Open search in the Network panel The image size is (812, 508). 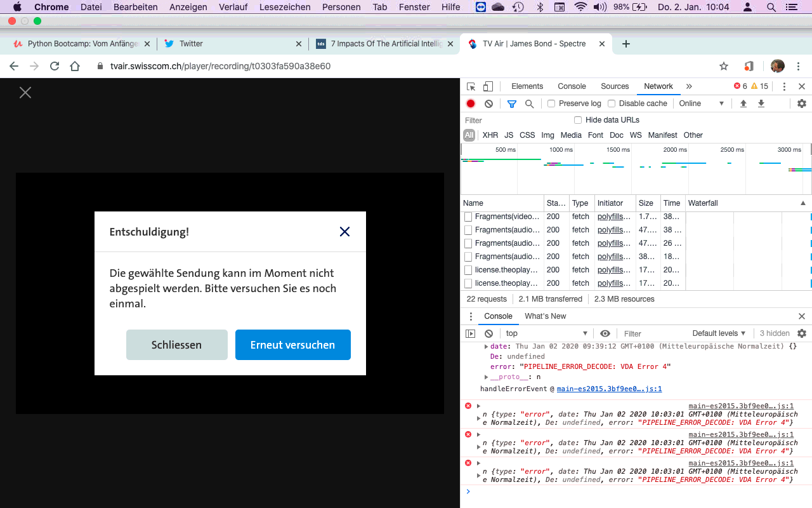pos(529,104)
